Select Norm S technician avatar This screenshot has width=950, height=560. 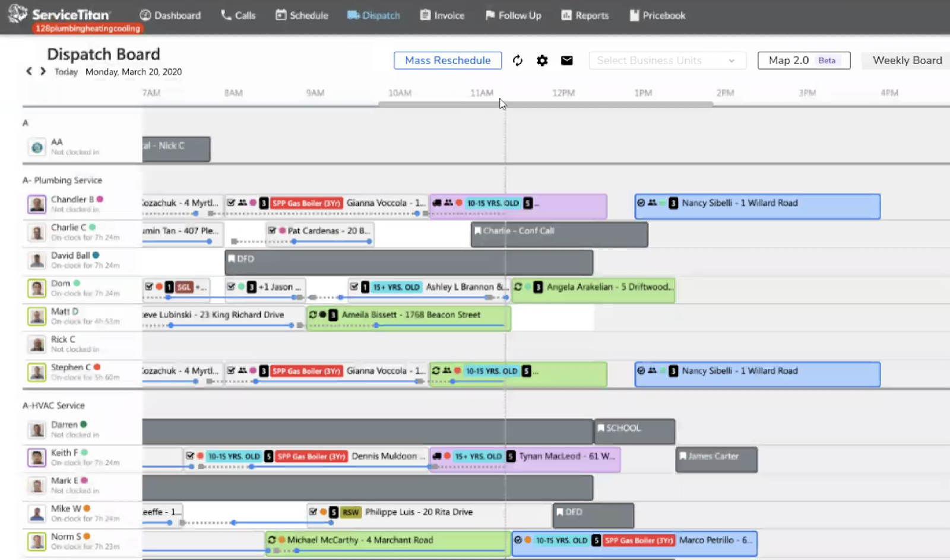37,541
